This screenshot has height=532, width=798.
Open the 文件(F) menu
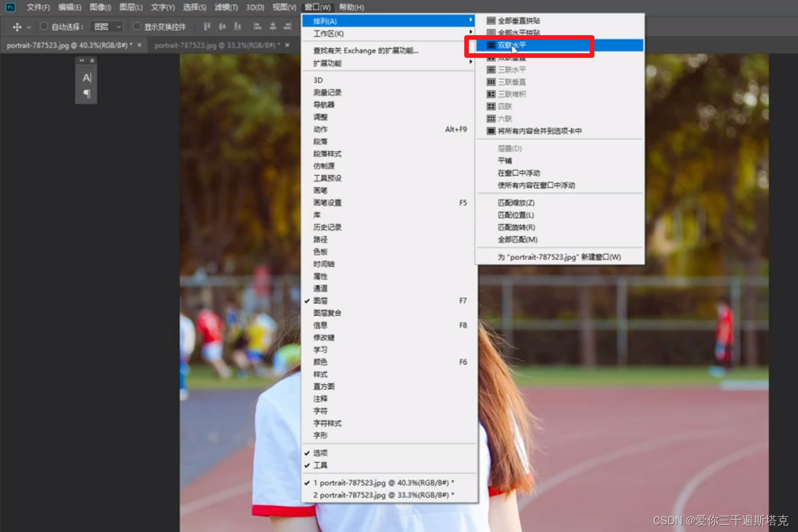point(38,7)
